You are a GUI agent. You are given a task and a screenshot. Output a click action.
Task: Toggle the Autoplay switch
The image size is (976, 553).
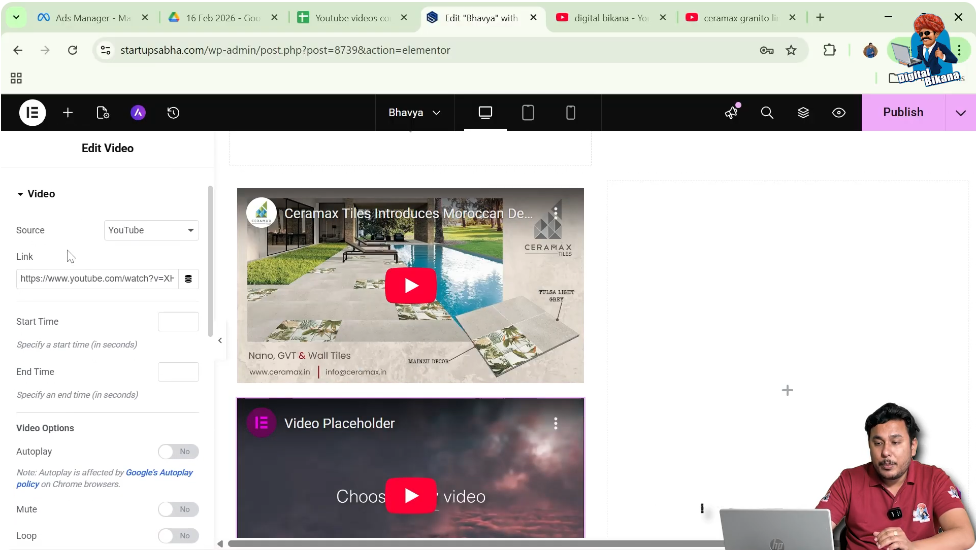tap(178, 451)
